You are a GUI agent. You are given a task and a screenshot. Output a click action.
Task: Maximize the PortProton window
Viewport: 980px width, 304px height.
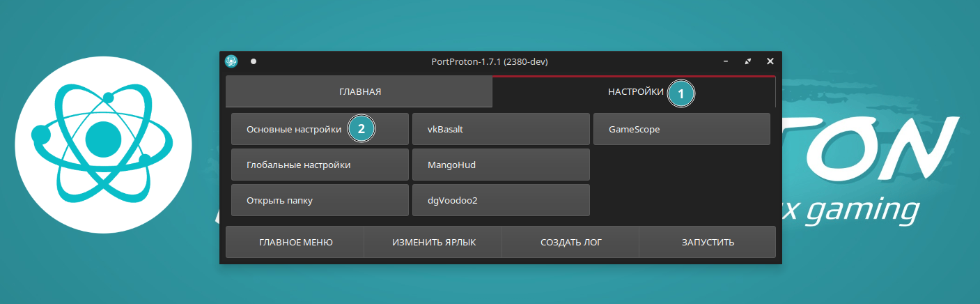[x=748, y=61]
